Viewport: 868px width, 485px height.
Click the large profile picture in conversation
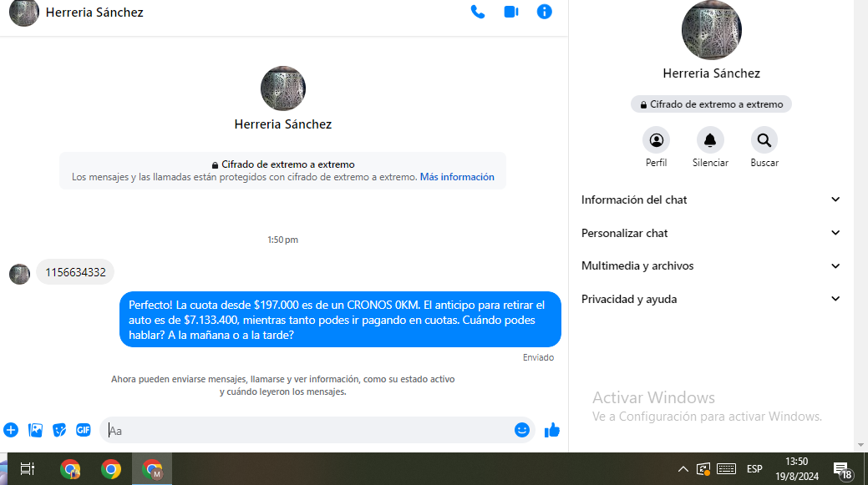point(283,88)
